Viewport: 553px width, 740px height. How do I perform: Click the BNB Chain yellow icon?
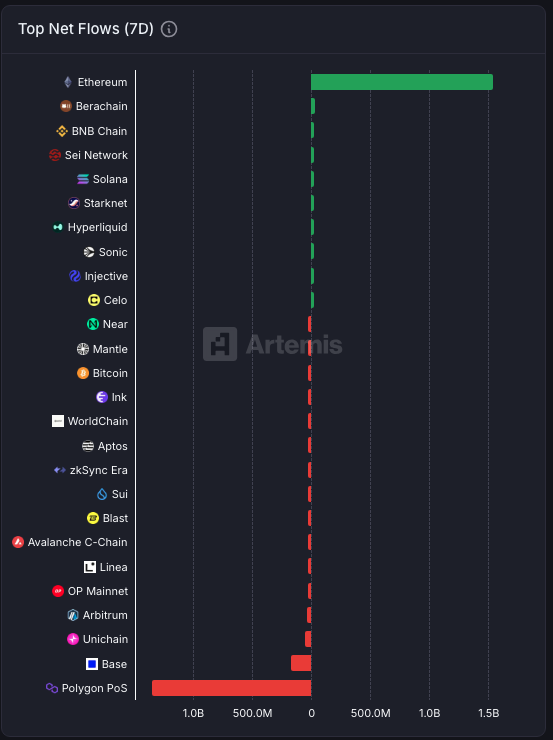pos(62,131)
